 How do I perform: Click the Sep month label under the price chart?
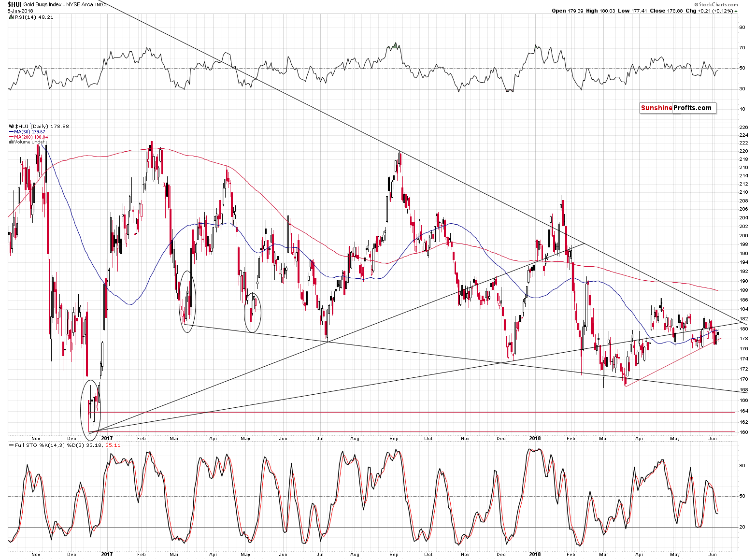394,439
